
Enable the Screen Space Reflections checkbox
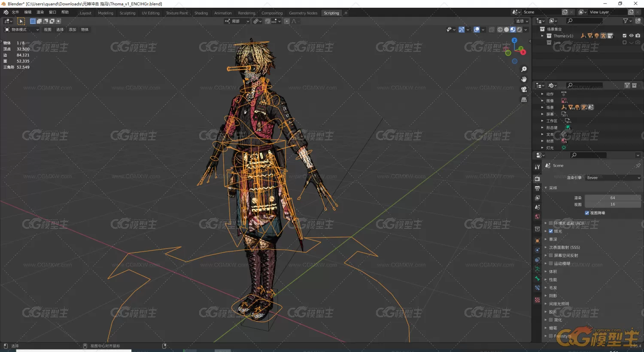(551, 255)
